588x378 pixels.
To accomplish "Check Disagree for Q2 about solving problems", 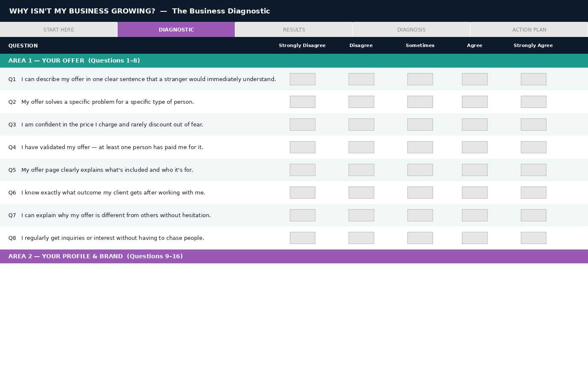I will [361, 102].
